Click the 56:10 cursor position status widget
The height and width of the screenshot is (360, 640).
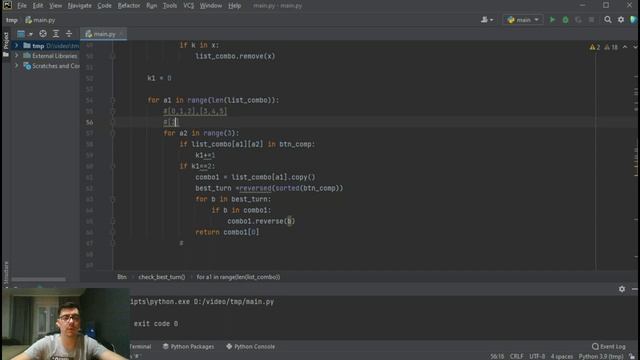[497, 356]
